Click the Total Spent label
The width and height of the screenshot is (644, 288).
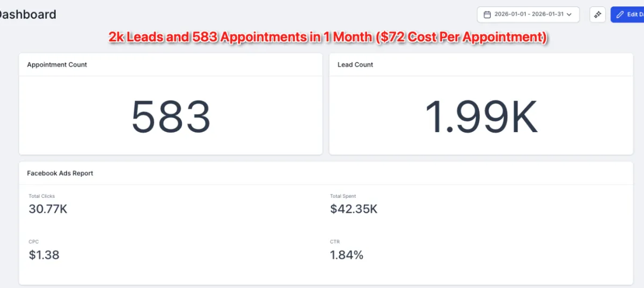pyautogui.click(x=343, y=196)
